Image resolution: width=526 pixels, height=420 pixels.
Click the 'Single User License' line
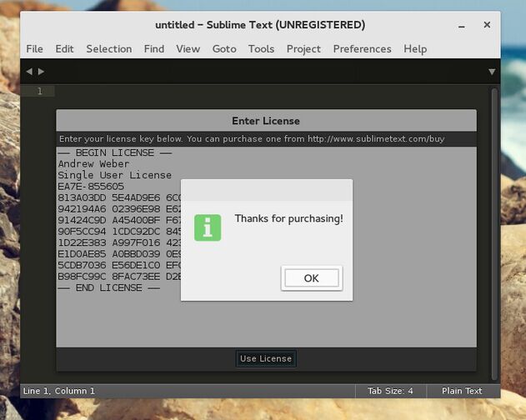click(115, 175)
